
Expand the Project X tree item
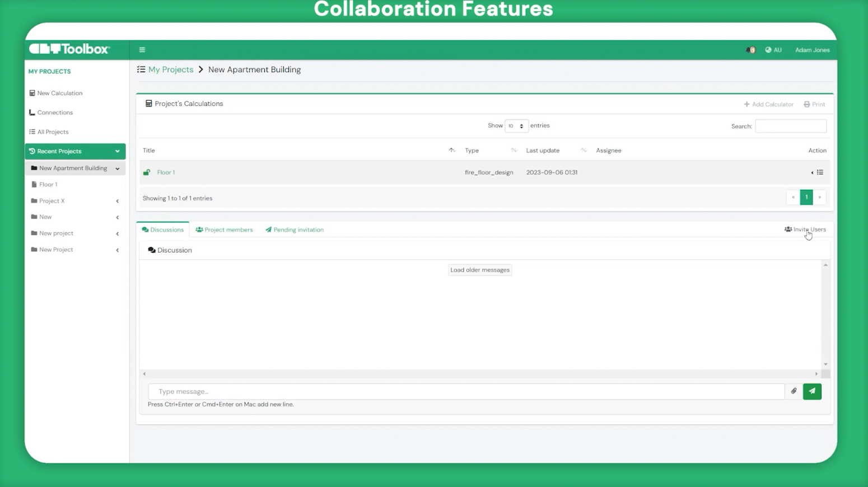click(x=117, y=200)
